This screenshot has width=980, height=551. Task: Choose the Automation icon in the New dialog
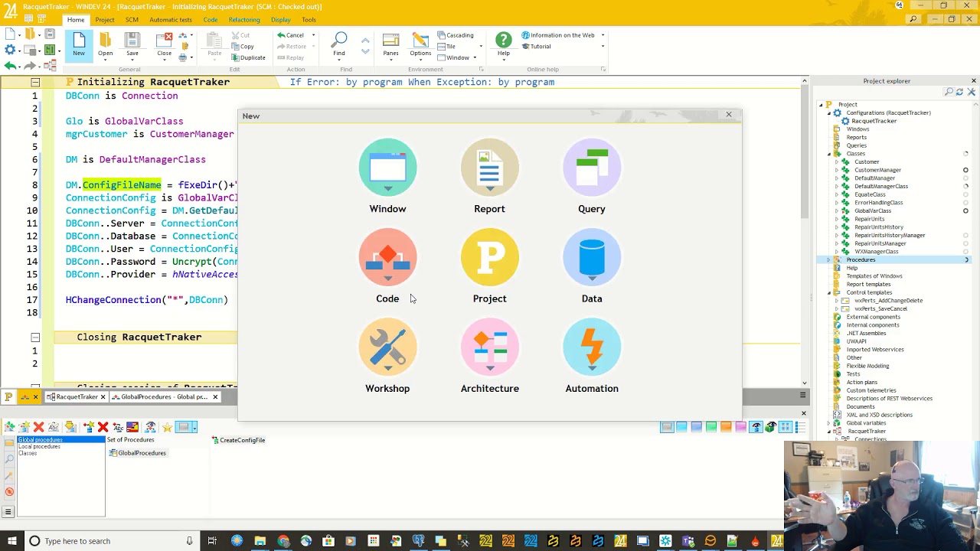coord(592,347)
